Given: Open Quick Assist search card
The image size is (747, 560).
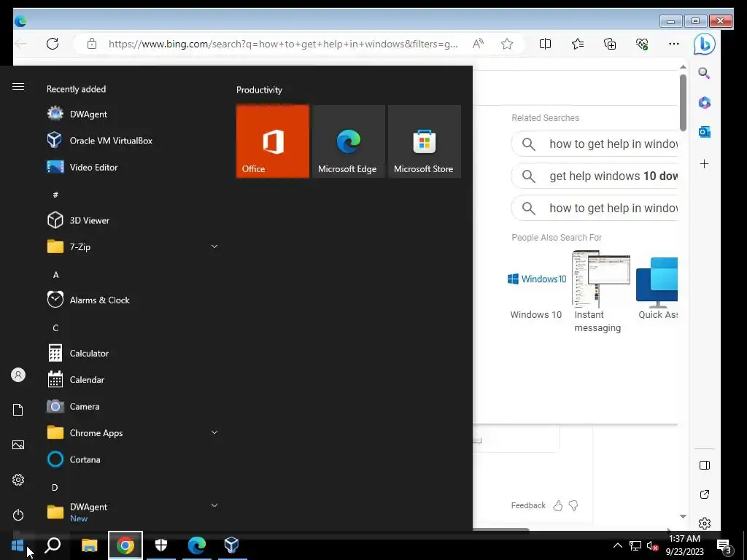Looking at the screenshot, I should point(657,289).
